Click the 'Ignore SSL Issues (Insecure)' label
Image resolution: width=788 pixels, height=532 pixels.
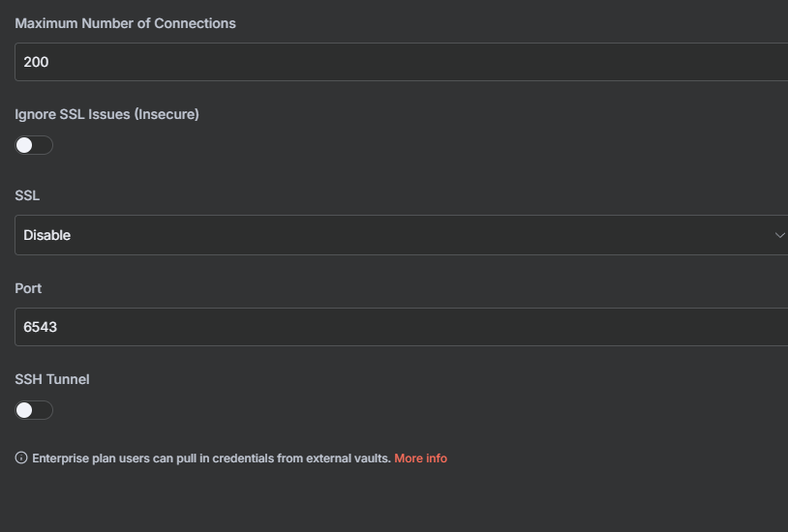pos(106,114)
